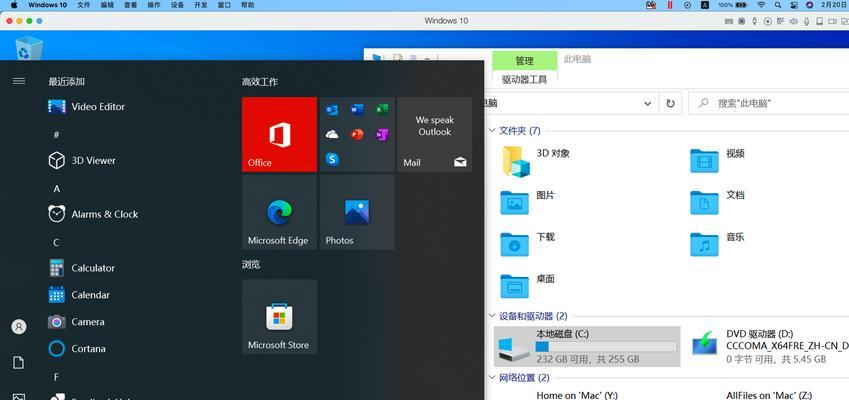849x400 pixels.
Task: Collapse the 文件夹 (7) section
Action: [x=492, y=130]
